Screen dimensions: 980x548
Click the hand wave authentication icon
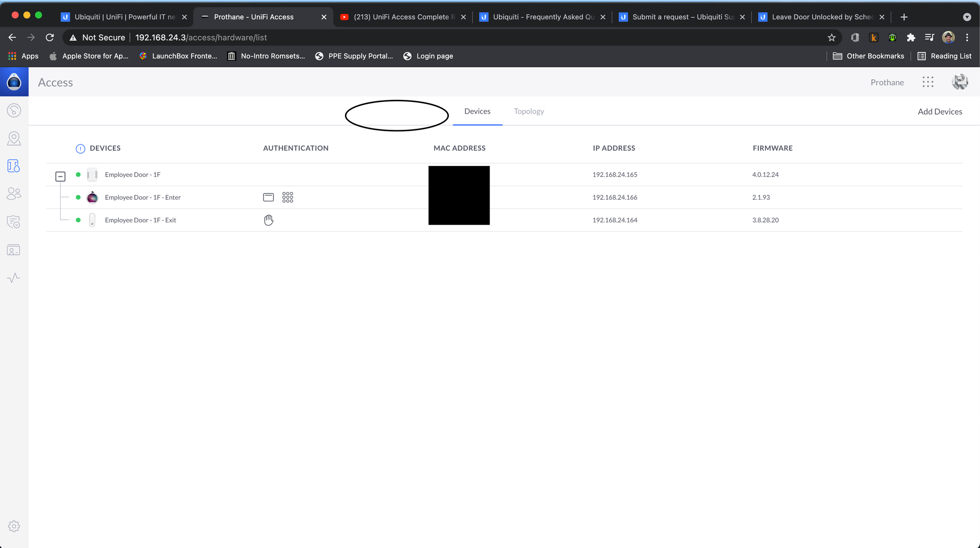coord(269,220)
